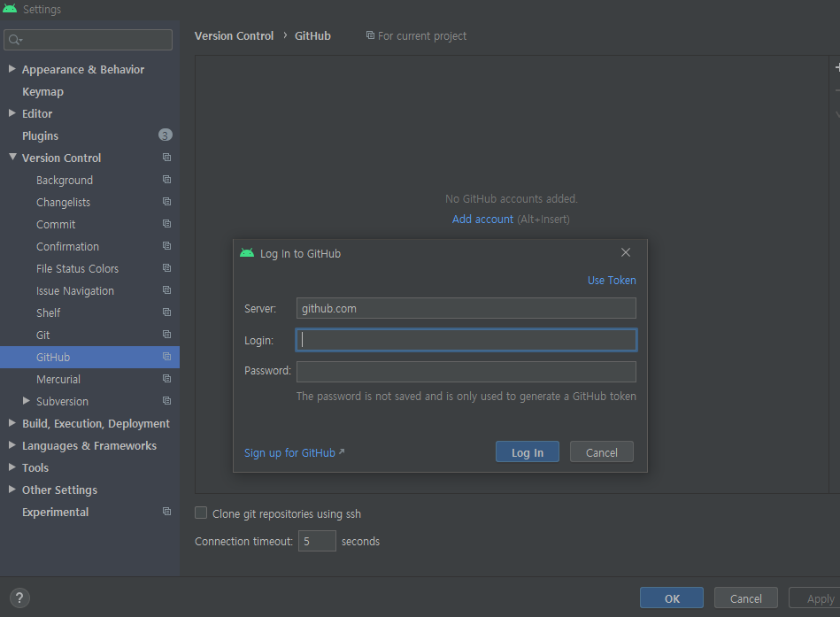840x617 pixels.
Task: Click the Android icon in the Log In dialog title
Action: pyautogui.click(x=247, y=253)
